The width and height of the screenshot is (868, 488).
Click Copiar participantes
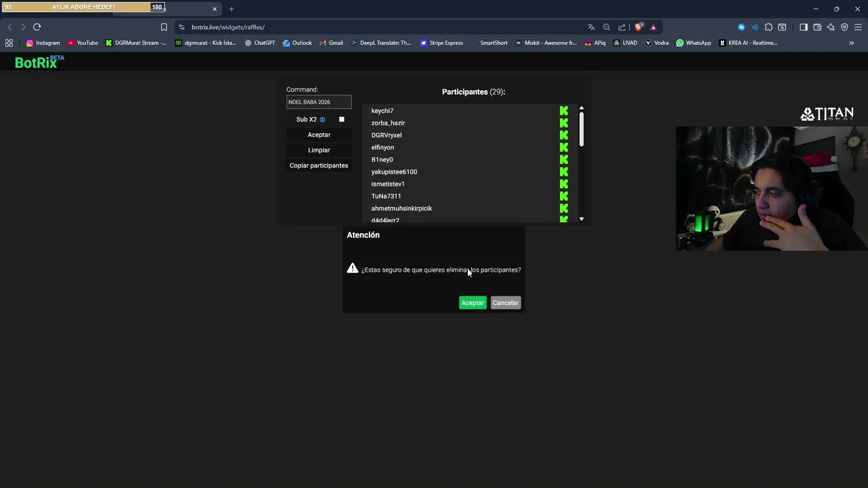(319, 165)
